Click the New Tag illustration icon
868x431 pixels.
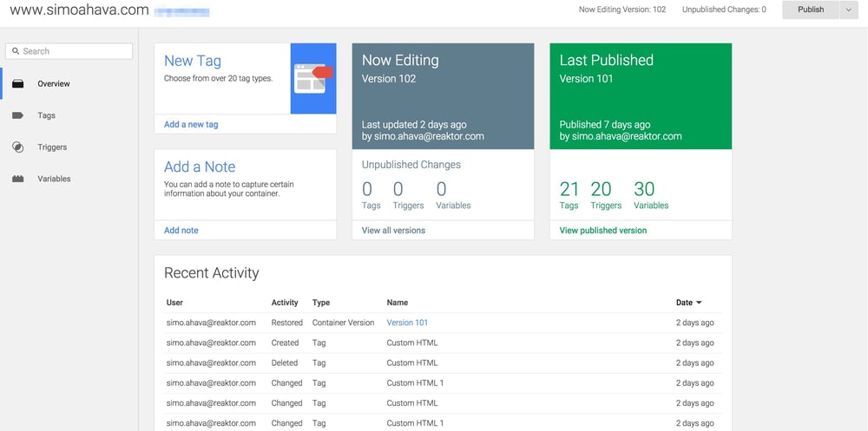tap(313, 78)
